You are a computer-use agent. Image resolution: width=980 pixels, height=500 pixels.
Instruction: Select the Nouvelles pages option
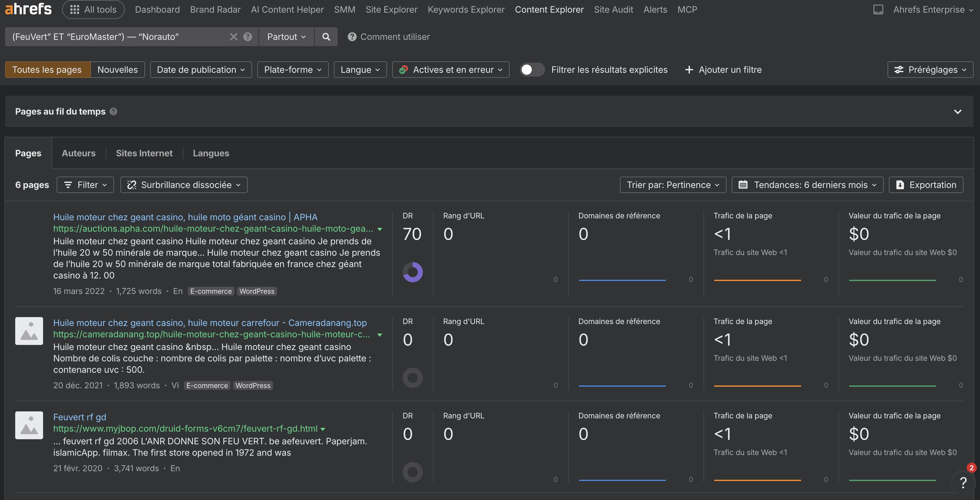(118, 70)
